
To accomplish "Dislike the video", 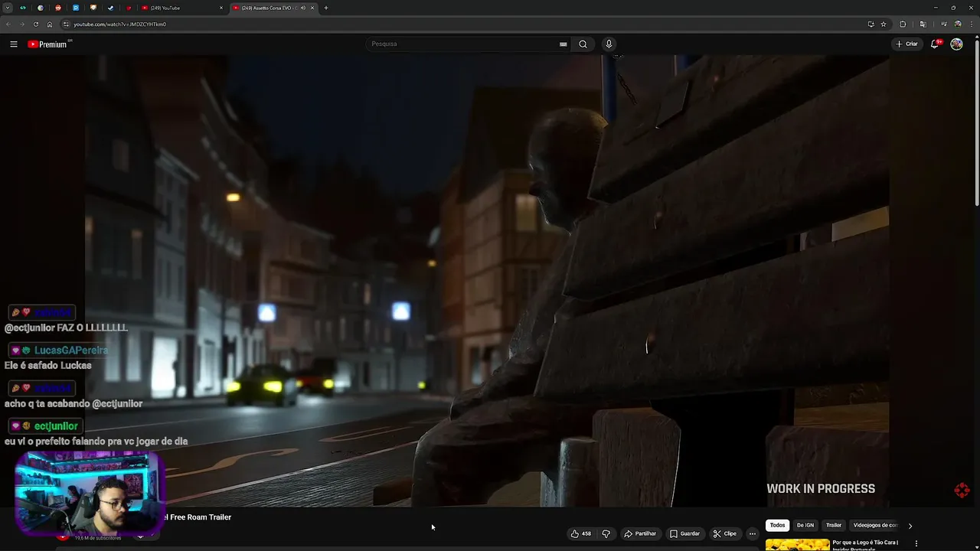I will (606, 533).
